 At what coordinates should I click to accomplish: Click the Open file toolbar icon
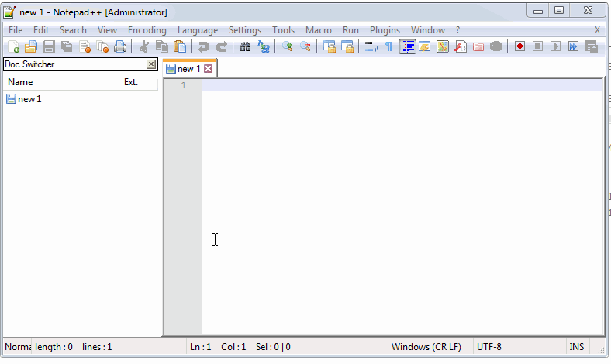[x=31, y=46]
